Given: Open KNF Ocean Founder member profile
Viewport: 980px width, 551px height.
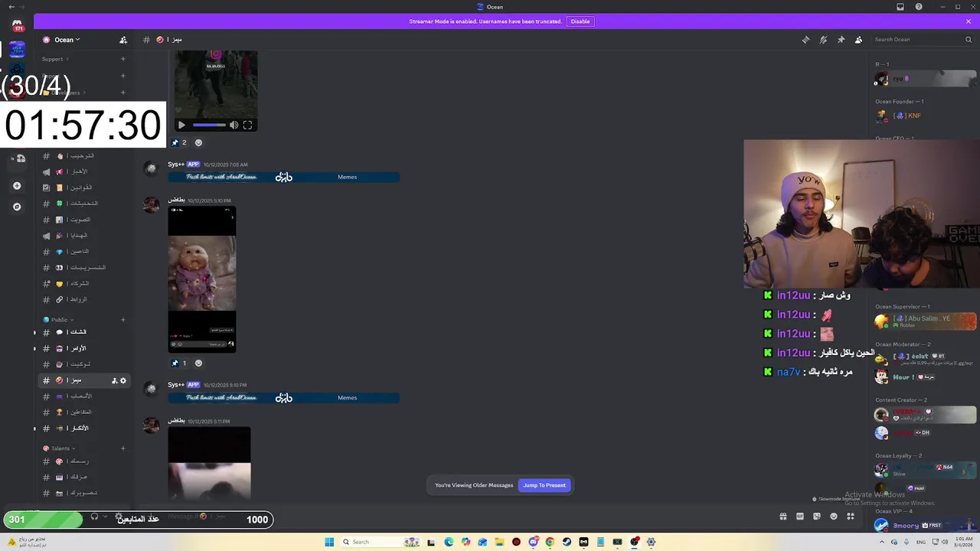Looking at the screenshot, I should coord(926,116).
